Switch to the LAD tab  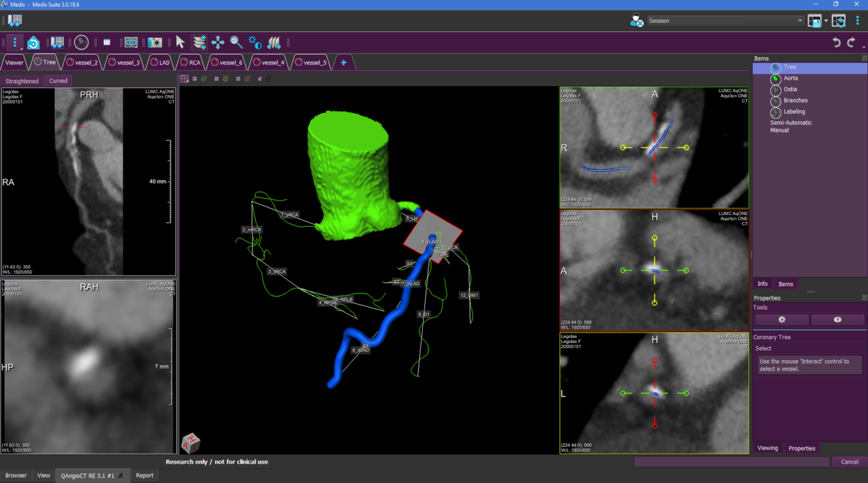pyautogui.click(x=160, y=62)
